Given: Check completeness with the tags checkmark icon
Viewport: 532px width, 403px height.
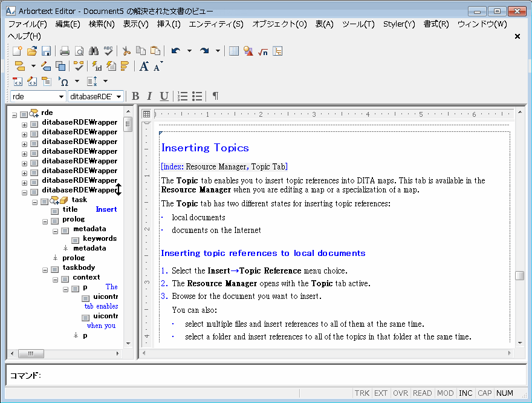Looking at the screenshot, I should coord(79,66).
